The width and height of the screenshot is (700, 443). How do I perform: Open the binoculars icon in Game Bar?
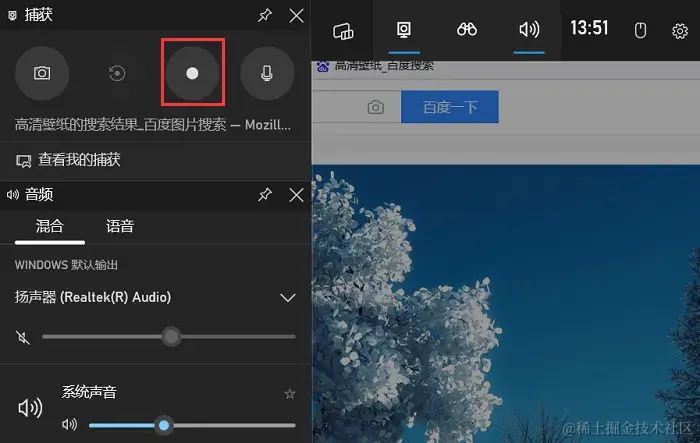[467, 29]
